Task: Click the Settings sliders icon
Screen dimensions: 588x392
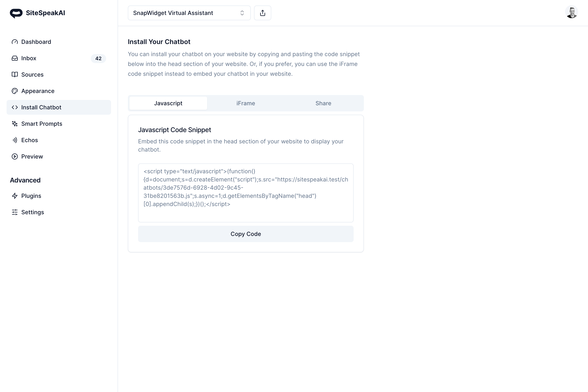Action: click(15, 212)
